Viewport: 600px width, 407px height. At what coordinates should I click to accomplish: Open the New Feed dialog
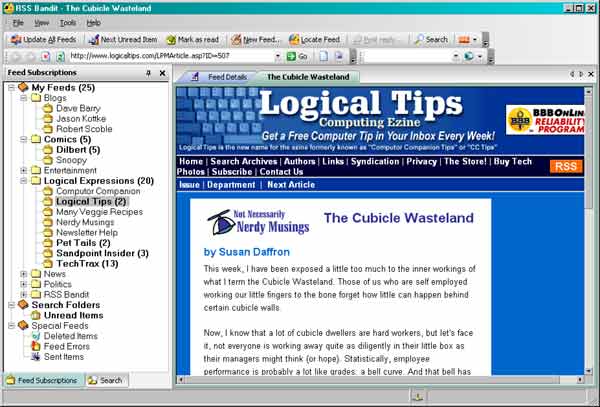(x=255, y=39)
